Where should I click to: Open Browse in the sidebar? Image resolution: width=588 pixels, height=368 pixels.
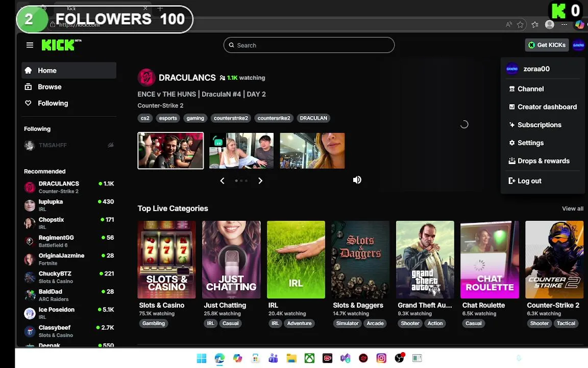coord(69,87)
